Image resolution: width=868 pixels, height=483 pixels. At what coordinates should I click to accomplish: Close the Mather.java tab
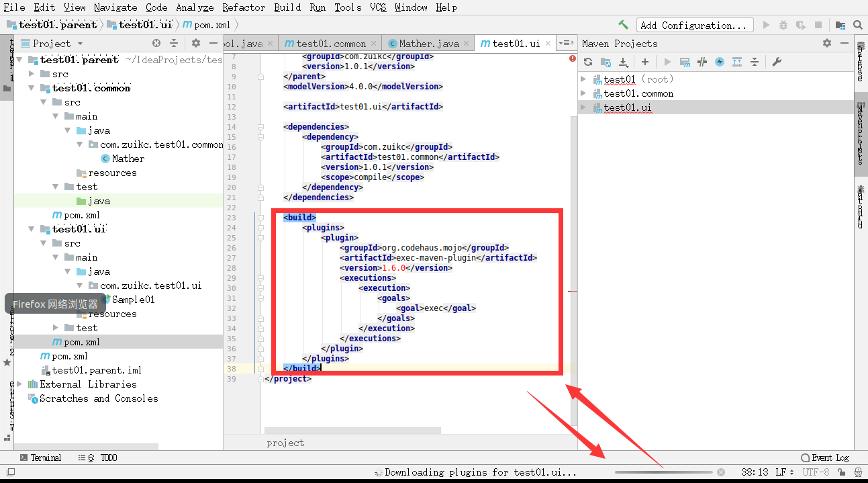point(467,43)
